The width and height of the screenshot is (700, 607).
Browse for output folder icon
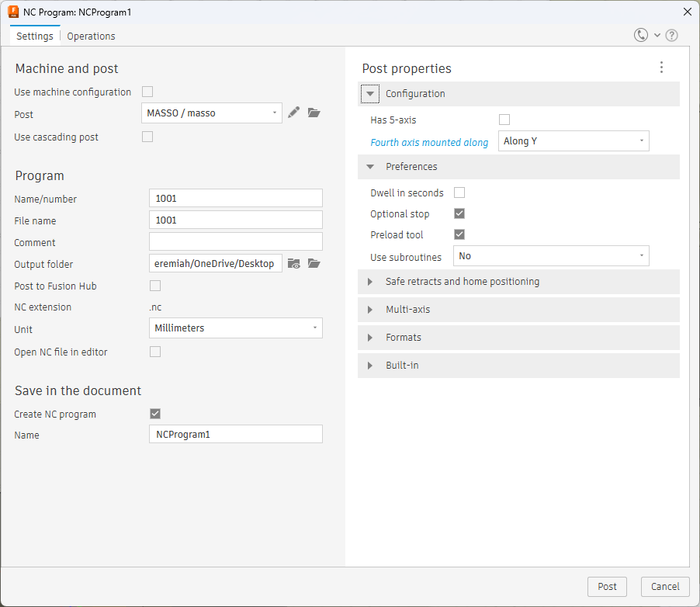(314, 263)
